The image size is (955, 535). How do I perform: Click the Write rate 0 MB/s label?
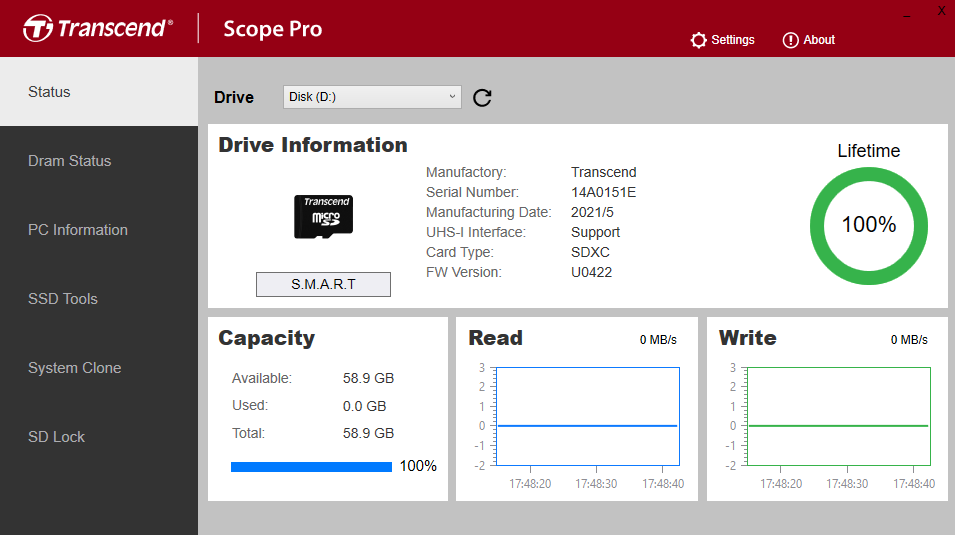coord(909,340)
